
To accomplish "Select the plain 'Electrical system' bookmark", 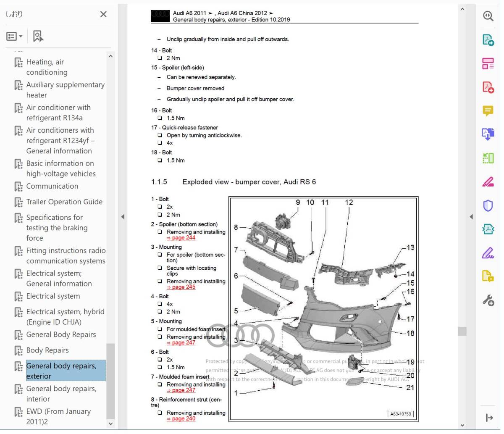I will coord(53,296).
